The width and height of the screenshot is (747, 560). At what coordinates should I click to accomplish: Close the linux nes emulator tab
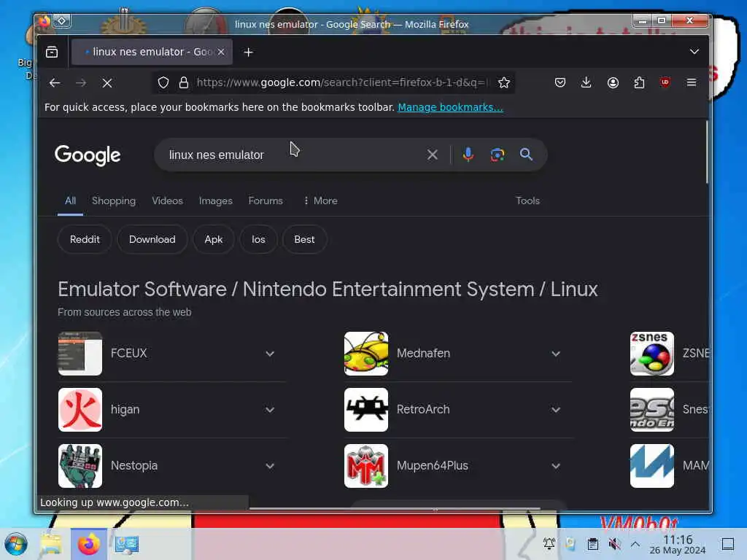(x=221, y=52)
